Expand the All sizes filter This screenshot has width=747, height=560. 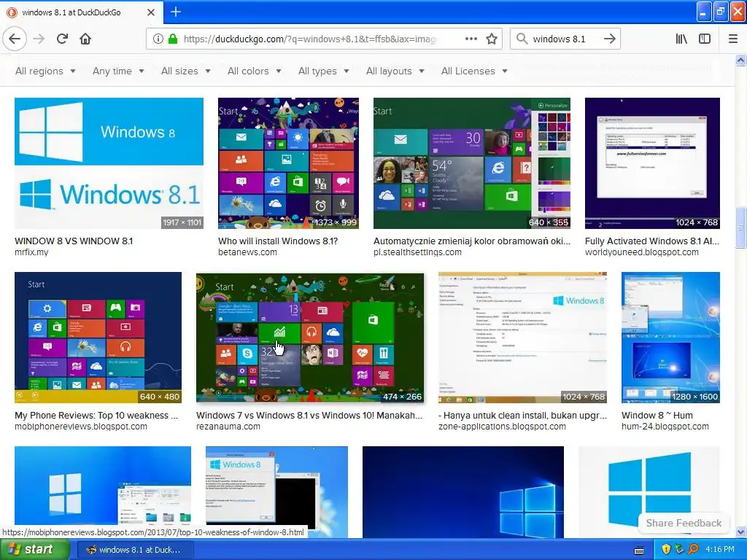[x=186, y=71]
